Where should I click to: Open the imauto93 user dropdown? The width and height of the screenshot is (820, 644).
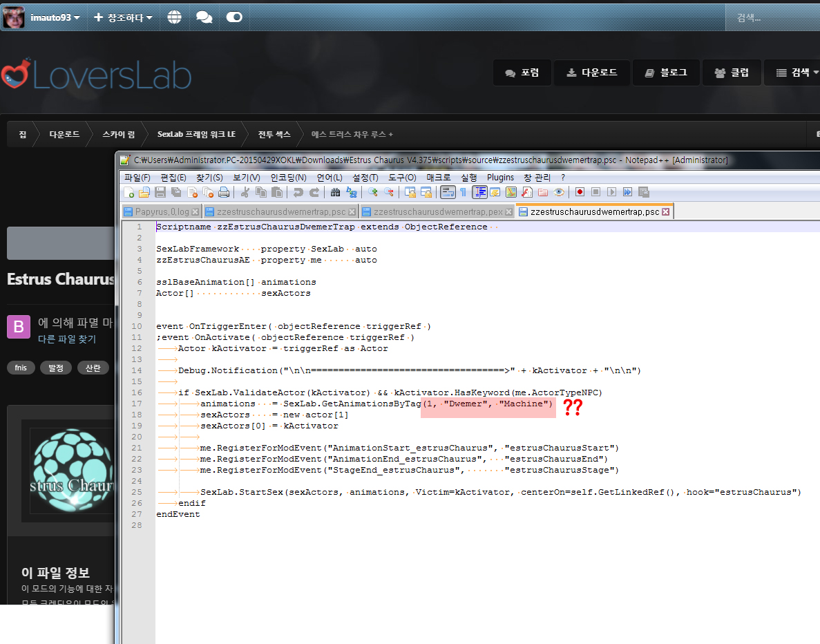(x=55, y=18)
